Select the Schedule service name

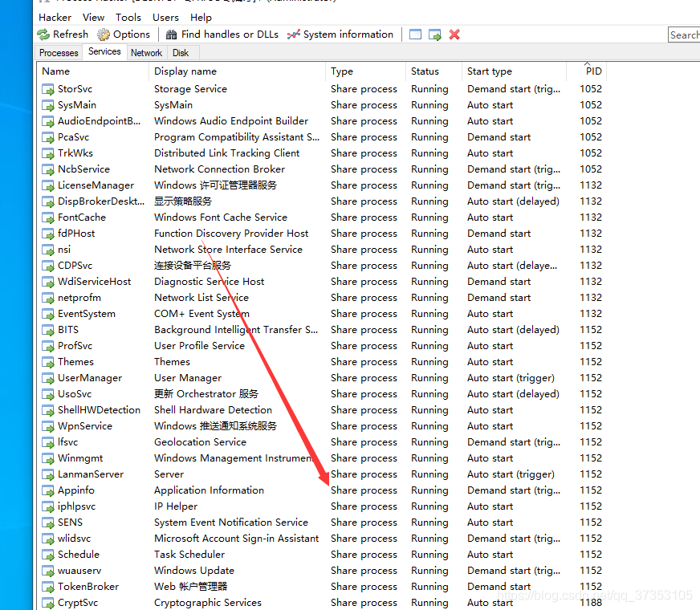click(79, 555)
